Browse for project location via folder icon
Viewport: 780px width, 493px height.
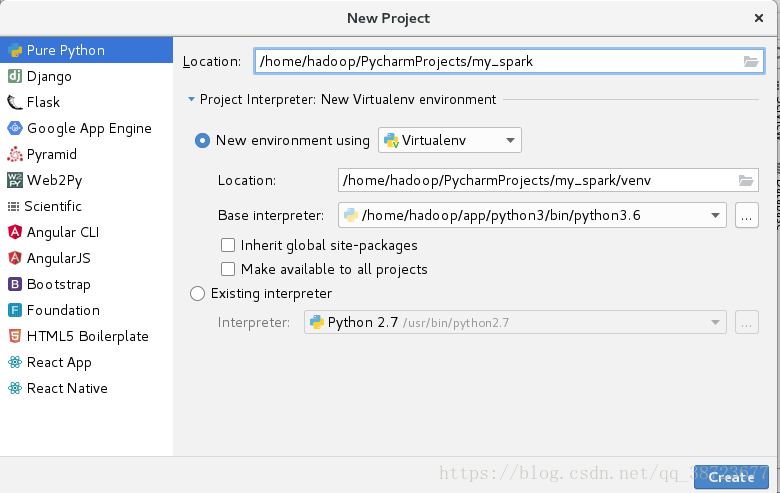point(751,61)
